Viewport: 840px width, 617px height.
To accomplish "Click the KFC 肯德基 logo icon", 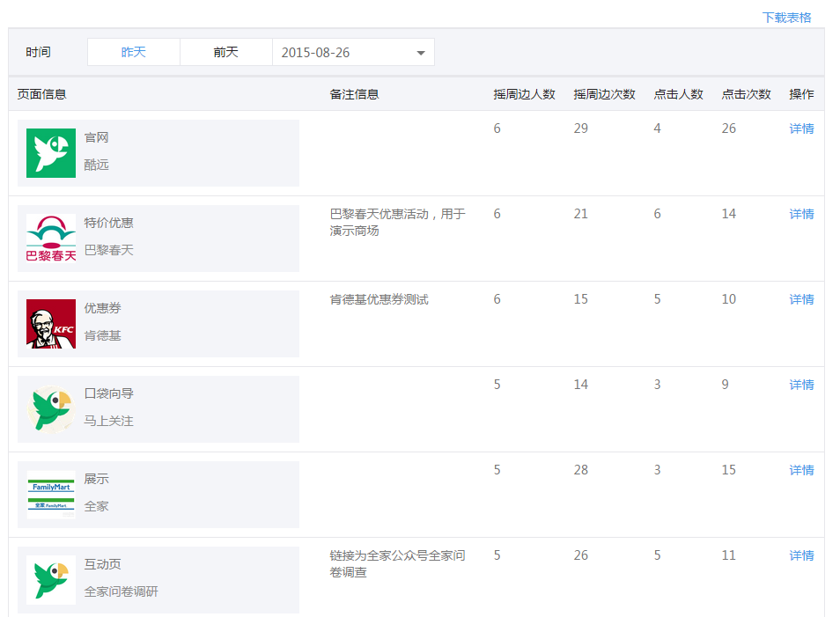I will point(51,324).
